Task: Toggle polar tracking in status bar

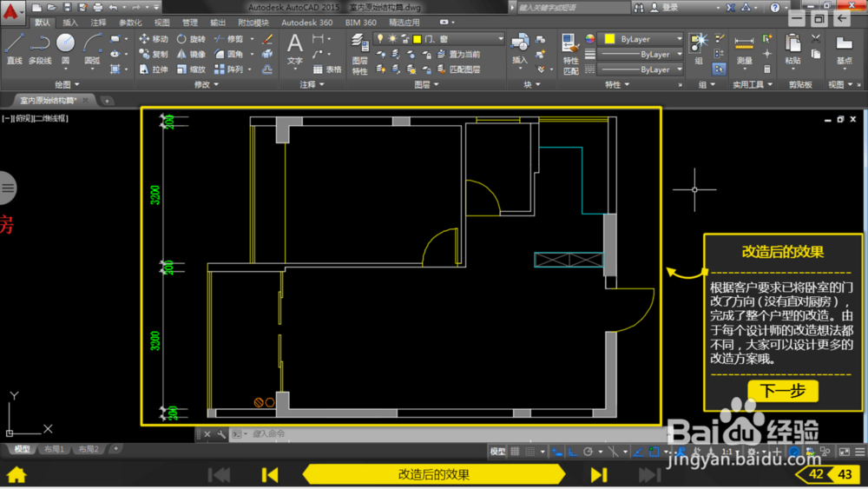Action: click(x=588, y=452)
